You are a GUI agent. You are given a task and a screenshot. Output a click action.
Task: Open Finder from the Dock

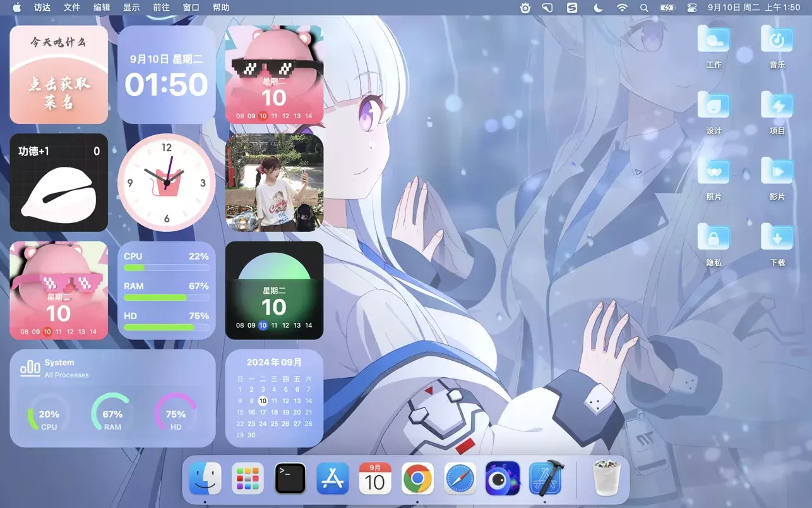(x=205, y=478)
